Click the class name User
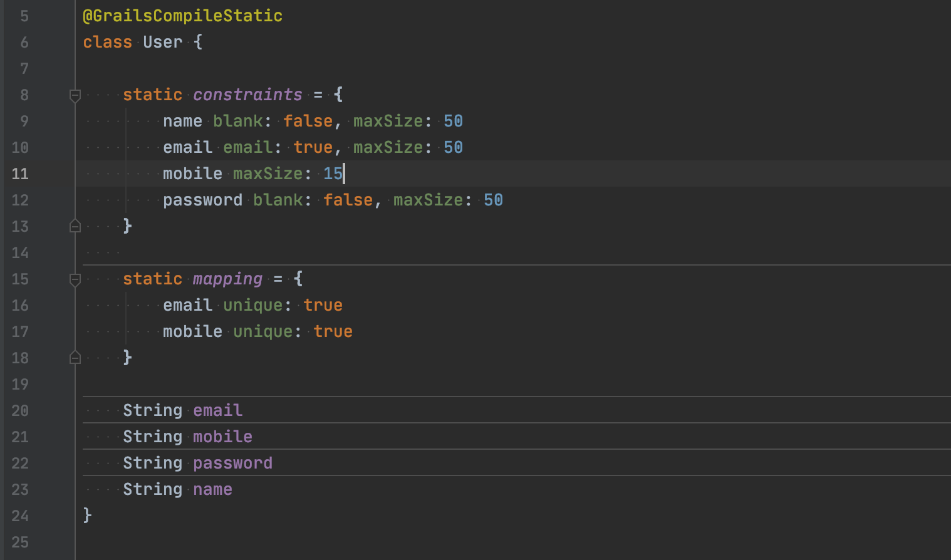Viewport: 951px width, 560px height. [162, 42]
